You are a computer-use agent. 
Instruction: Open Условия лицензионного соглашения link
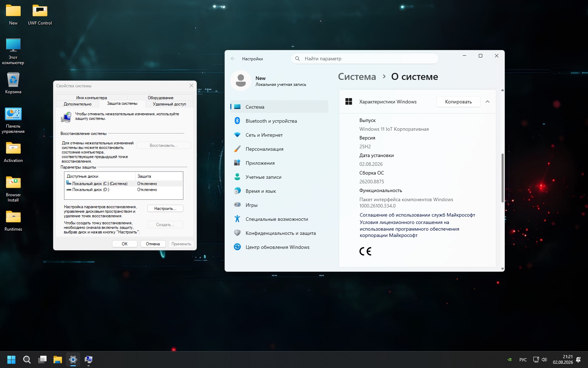[x=409, y=229]
